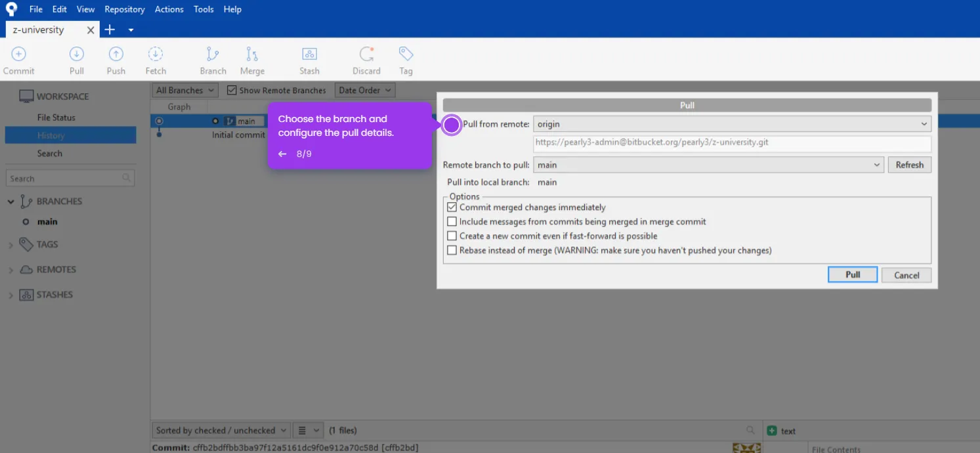Open the Remote branch to pull dropdown

(708, 165)
